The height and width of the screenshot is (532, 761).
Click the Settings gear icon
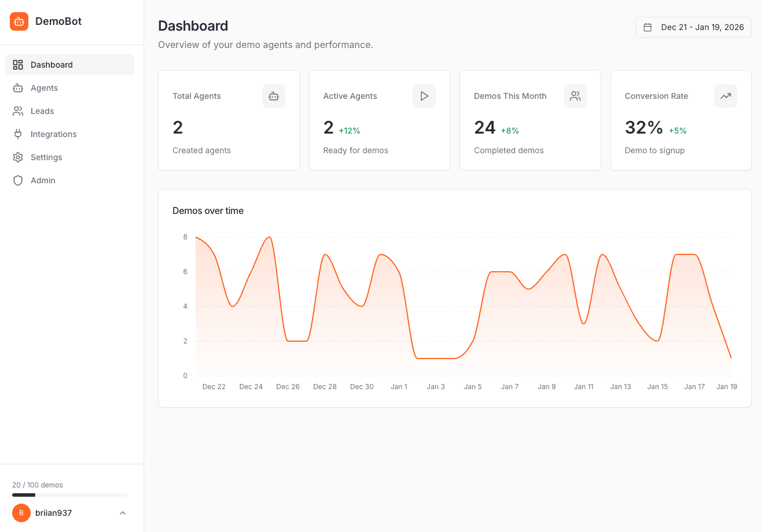[x=17, y=157]
